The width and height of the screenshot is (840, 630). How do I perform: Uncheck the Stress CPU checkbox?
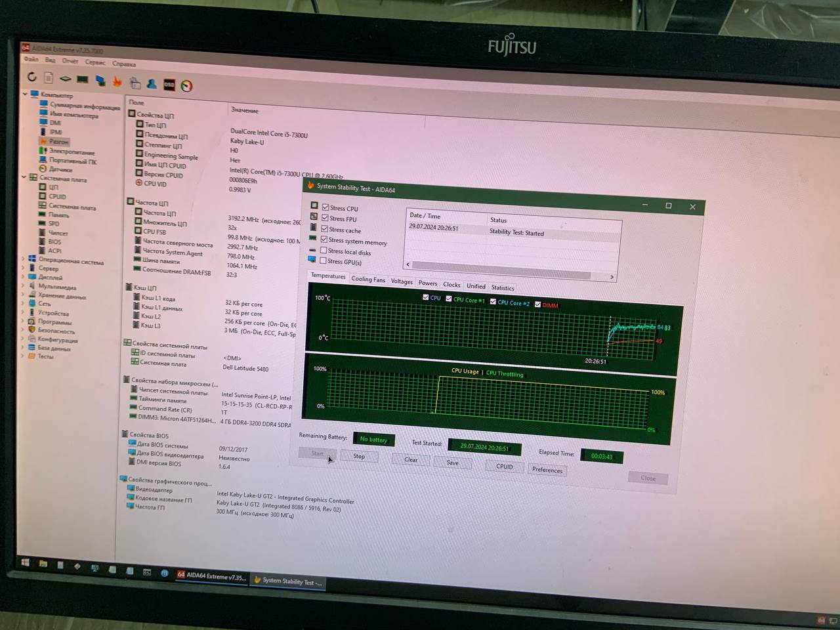pos(325,207)
